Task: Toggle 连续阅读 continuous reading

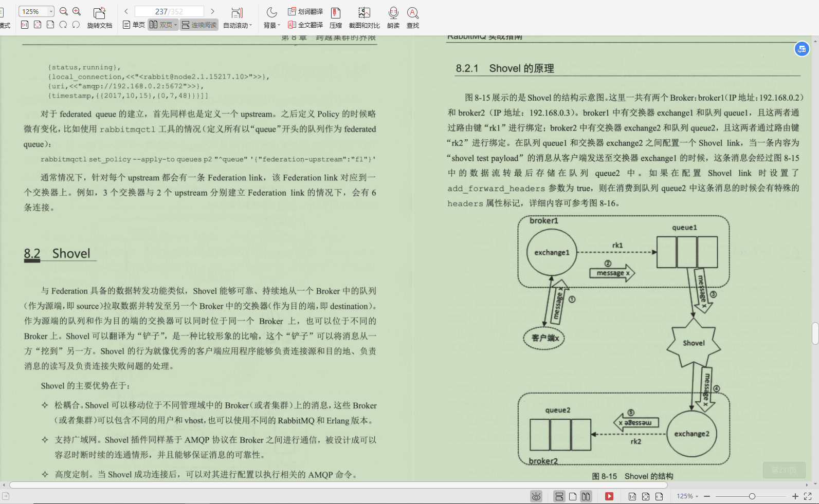Action: 199,25
